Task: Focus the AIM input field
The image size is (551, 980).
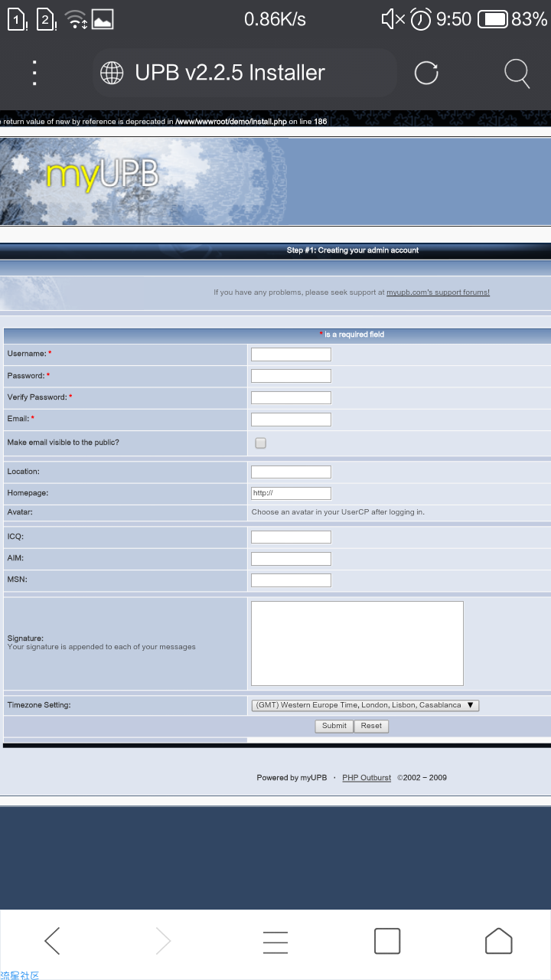Action: pos(291,559)
